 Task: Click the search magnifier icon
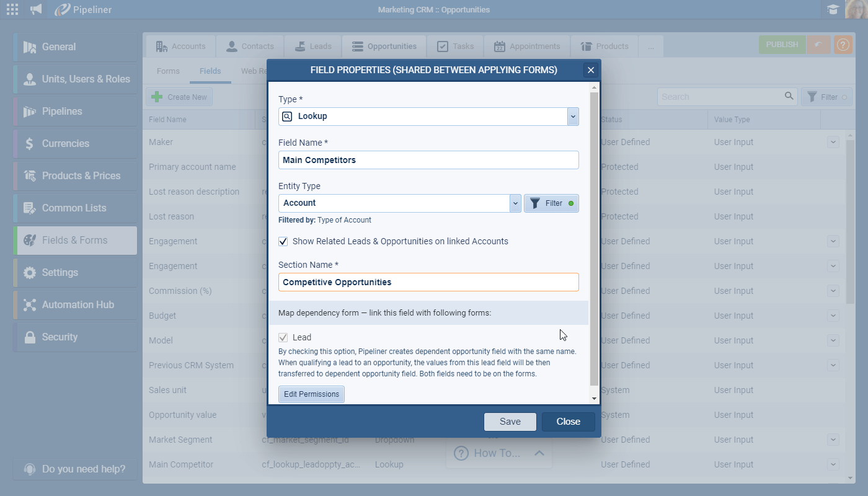click(789, 96)
